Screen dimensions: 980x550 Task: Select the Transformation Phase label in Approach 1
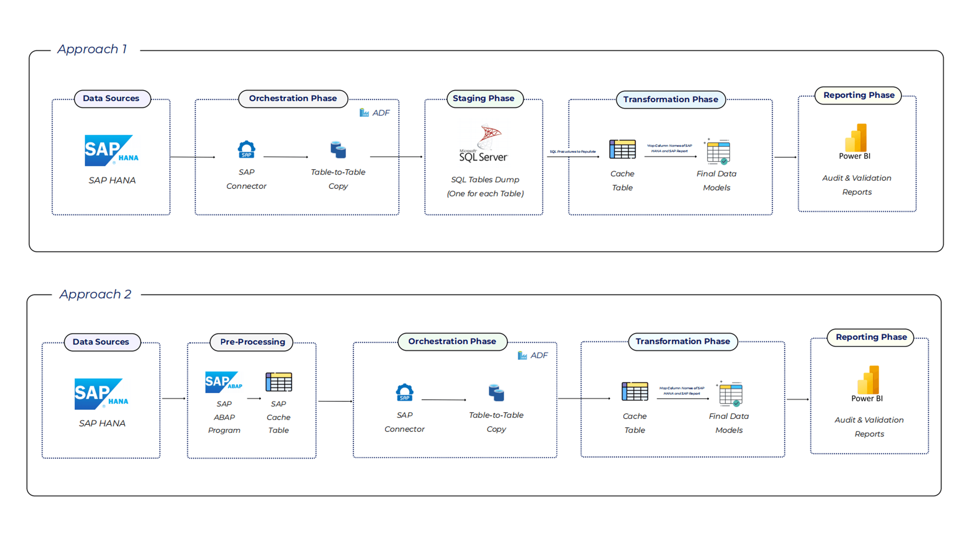671,99
